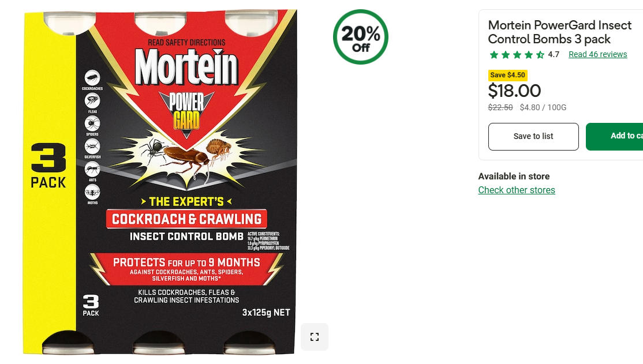Click the half-filled fifth rating star
The height and width of the screenshot is (364, 643).
click(x=540, y=55)
